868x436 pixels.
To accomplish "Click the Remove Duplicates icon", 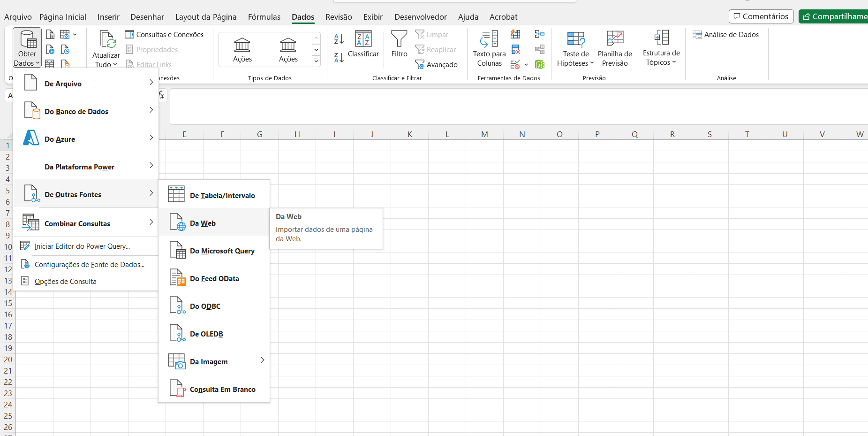I will click(x=515, y=49).
